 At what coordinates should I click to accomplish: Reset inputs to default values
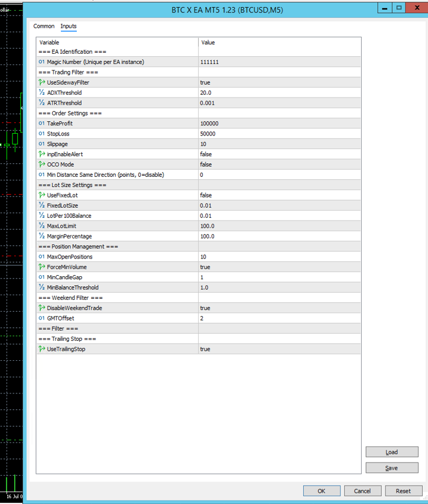click(403, 491)
